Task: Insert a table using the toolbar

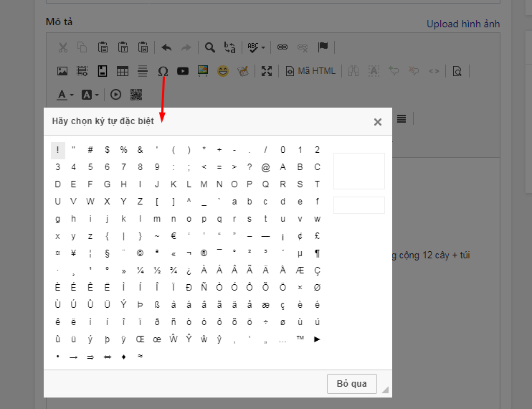Action: (x=123, y=71)
